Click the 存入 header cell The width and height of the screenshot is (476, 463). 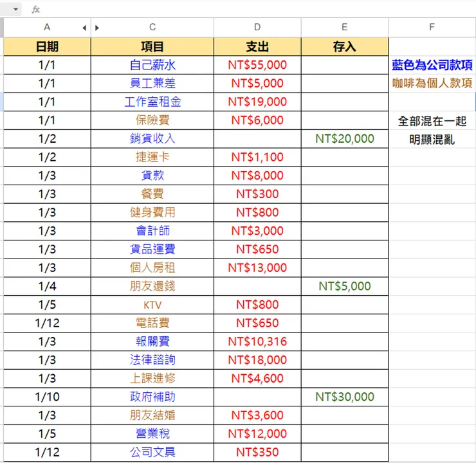click(345, 47)
